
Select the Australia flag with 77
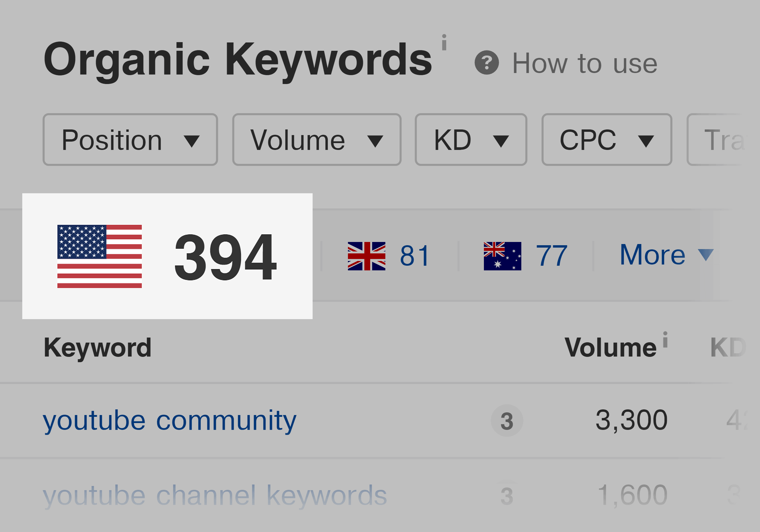point(525,256)
